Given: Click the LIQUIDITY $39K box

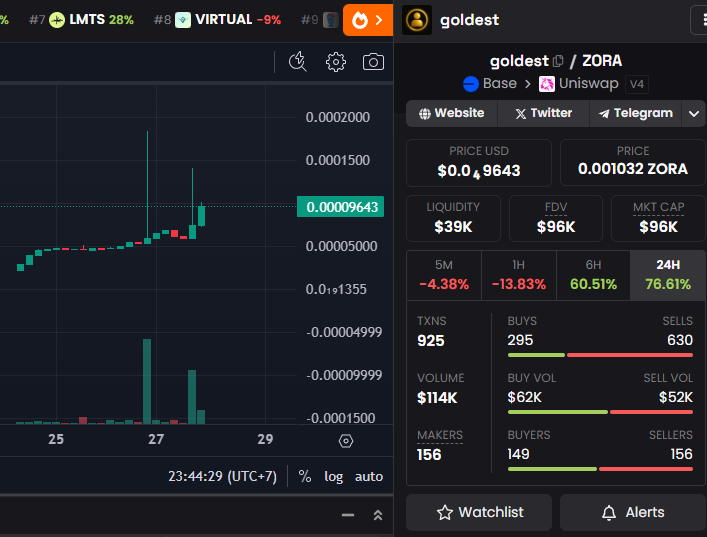Looking at the screenshot, I should pos(453,218).
